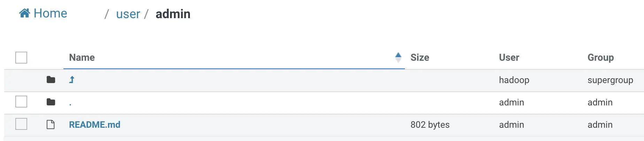This screenshot has width=644, height=141.
Task: Click the Name sort arrow indicator
Action: click(x=398, y=57)
